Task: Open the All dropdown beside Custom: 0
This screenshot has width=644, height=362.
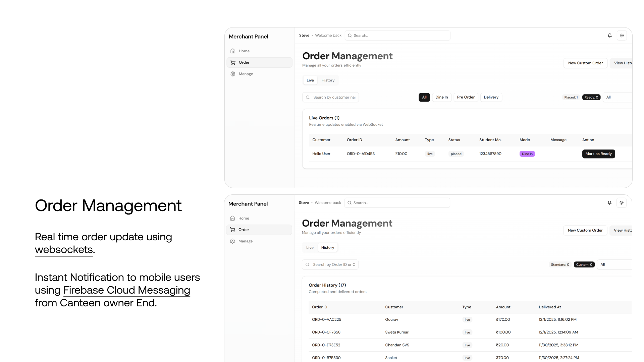Action: pos(614,265)
